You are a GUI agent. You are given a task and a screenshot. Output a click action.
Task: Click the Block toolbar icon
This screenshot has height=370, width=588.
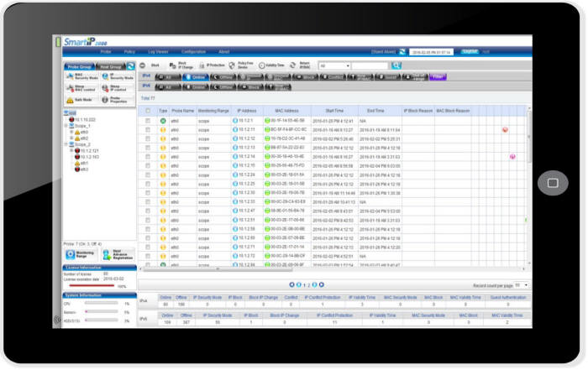click(x=143, y=65)
